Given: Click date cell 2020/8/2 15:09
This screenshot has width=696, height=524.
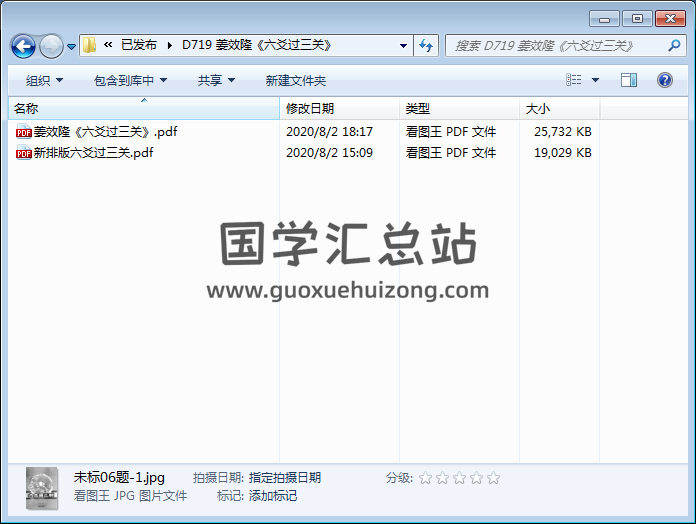Looking at the screenshot, I should tap(329, 153).
